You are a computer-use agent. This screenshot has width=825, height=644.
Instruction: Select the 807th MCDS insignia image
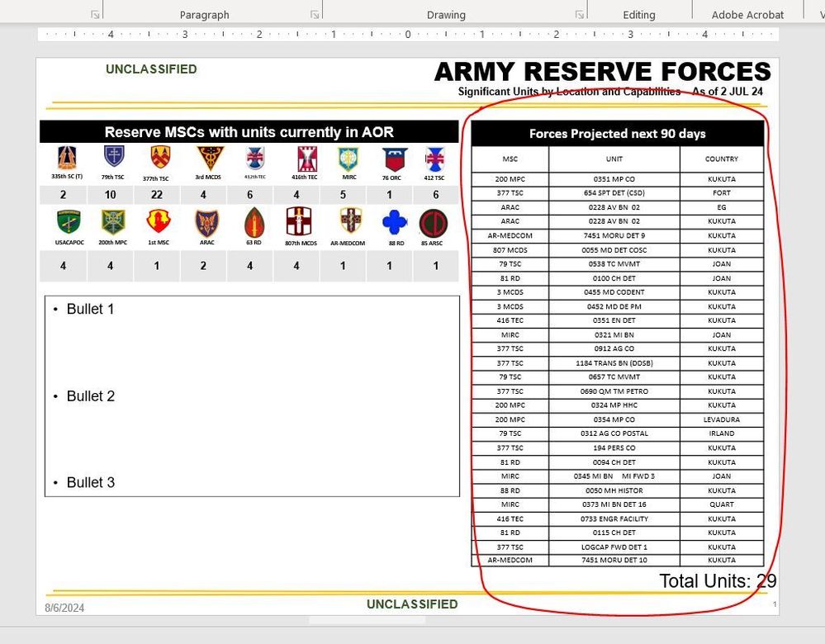299,221
